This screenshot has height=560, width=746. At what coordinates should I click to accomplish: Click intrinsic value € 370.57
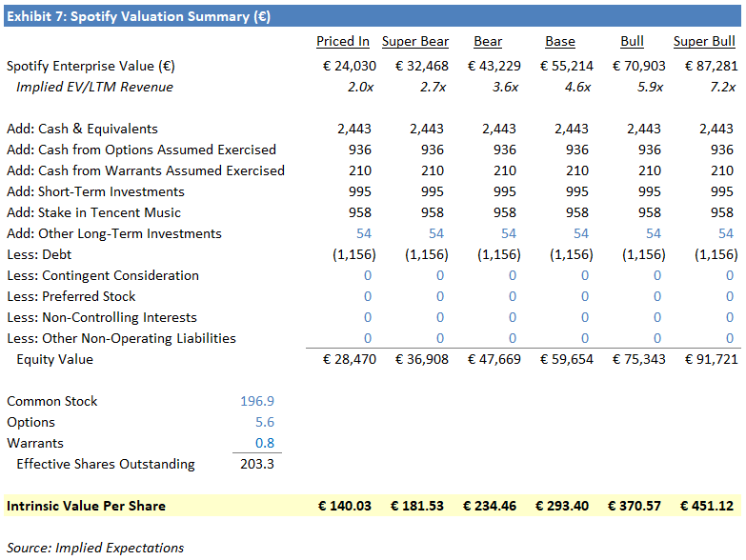point(634,506)
